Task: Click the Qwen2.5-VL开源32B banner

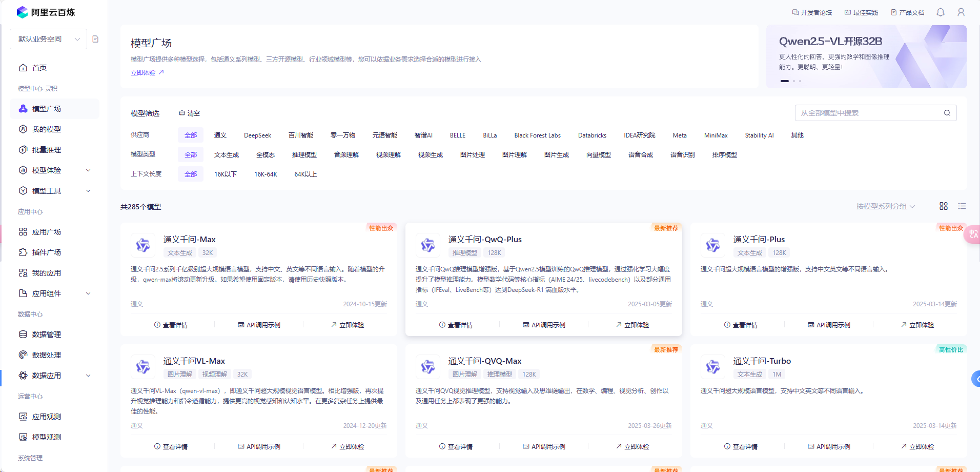Action: pos(866,56)
